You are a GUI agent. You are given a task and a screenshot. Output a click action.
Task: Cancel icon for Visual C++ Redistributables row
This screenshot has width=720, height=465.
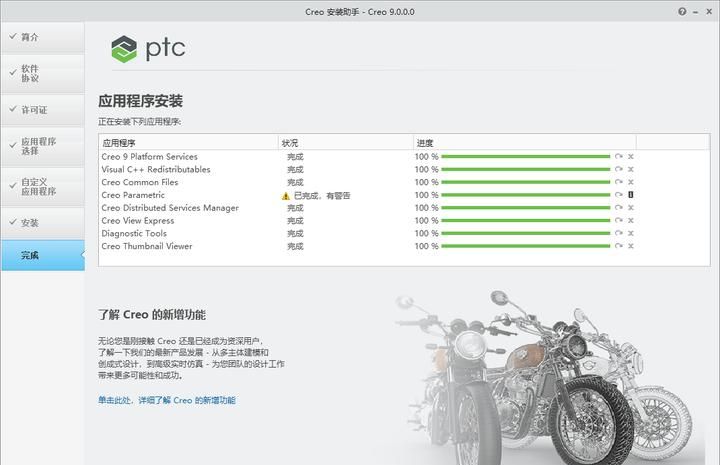point(631,169)
